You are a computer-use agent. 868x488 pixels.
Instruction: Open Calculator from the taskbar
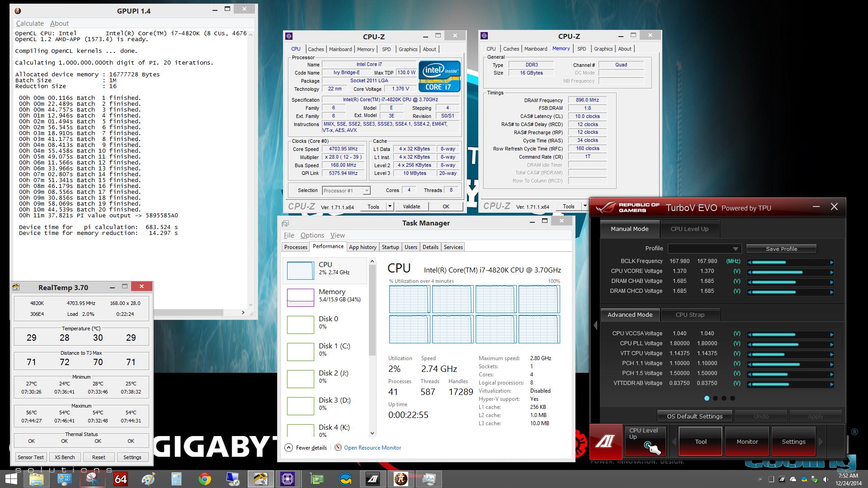(x=176, y=479)
